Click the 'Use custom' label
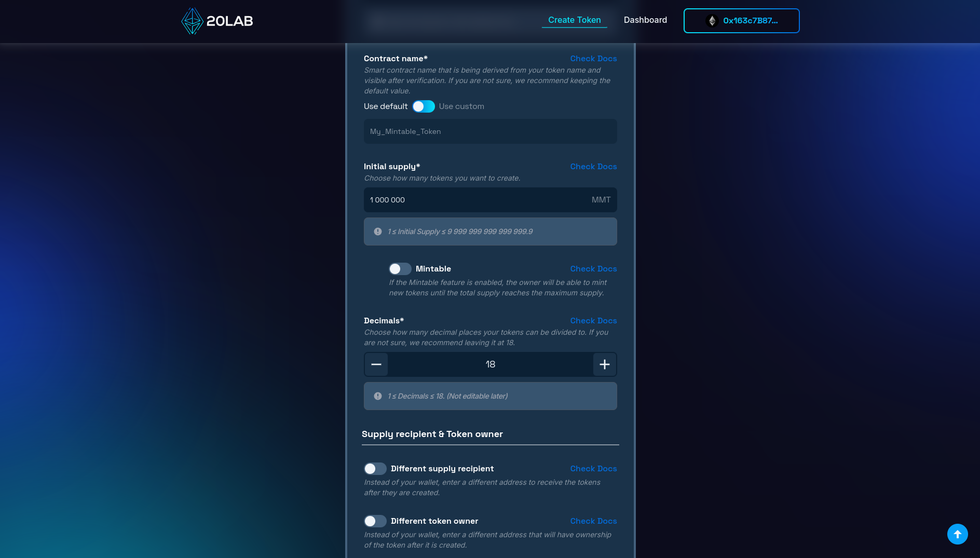The image size is (980, 558). pyautogui.click(x=461, y=106)
